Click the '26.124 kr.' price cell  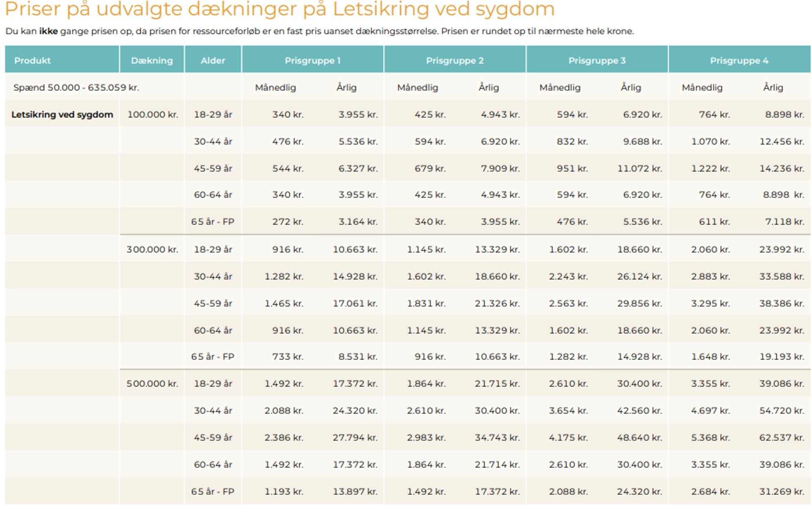click(x=639, y=276)
